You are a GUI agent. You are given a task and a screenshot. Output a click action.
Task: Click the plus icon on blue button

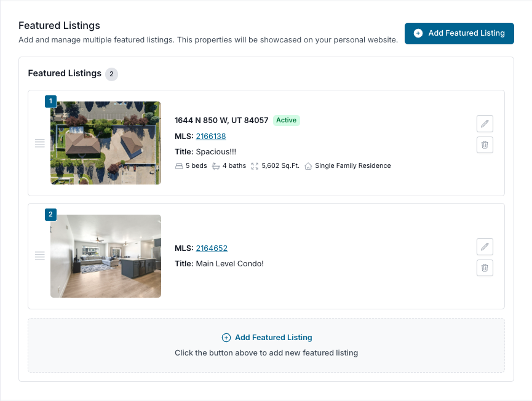[x=418, y=33]
